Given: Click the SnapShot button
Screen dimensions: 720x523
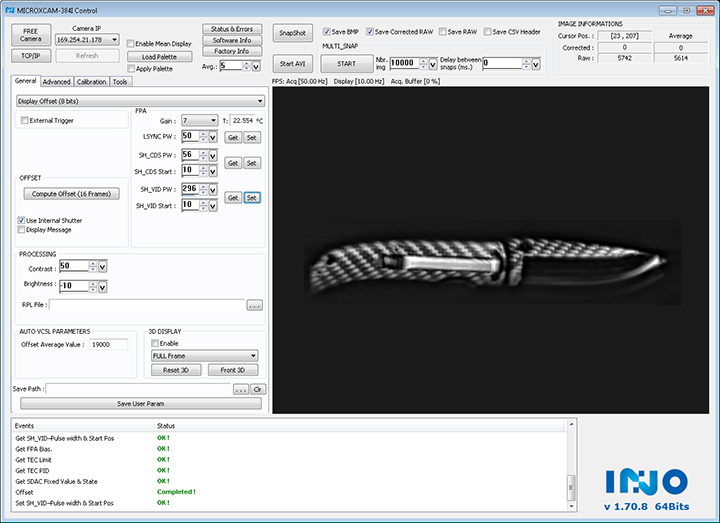Looking at the screenshot, I should (x=293, y=32).
